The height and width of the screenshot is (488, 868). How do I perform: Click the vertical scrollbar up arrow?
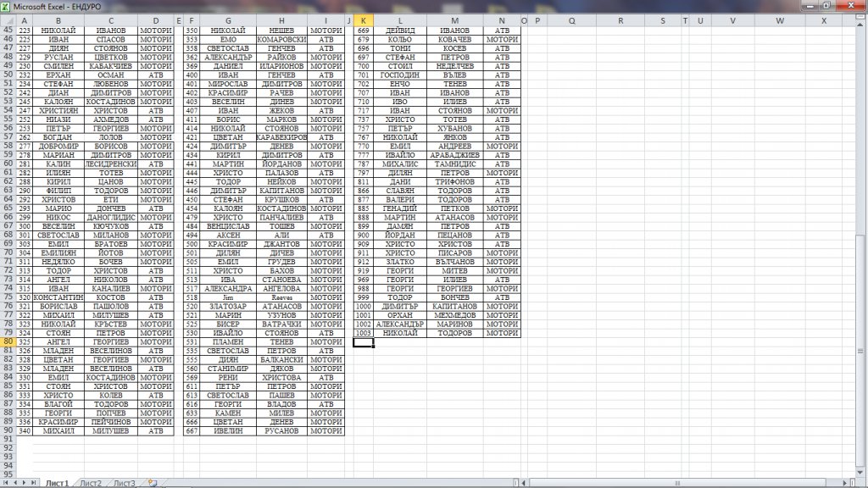click(x=860, y=25)
